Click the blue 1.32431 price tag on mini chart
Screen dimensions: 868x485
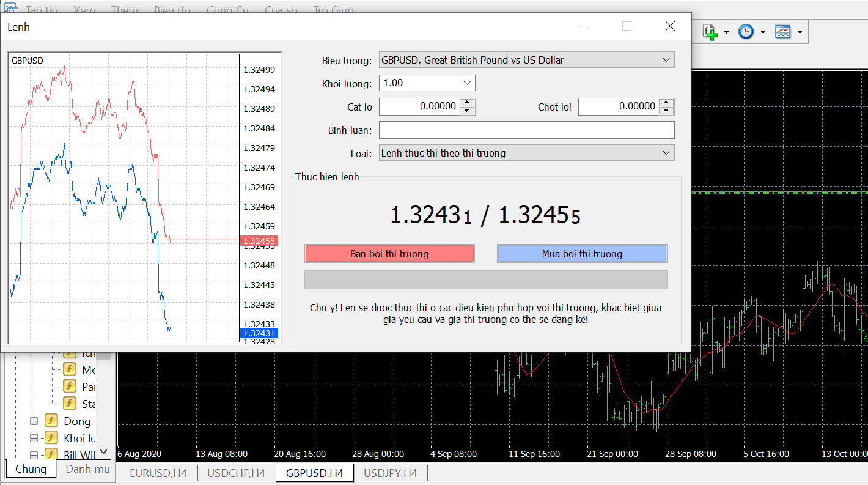click(x=259, y=333)
